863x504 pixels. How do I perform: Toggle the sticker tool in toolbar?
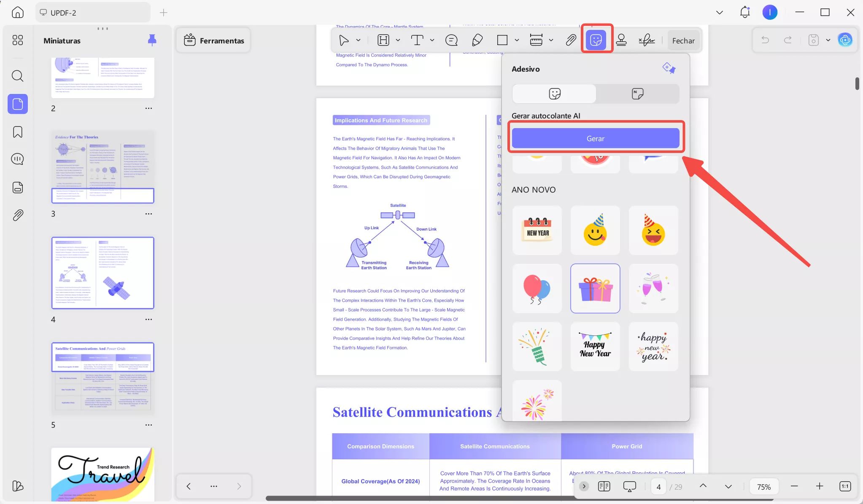coord(596,40)
